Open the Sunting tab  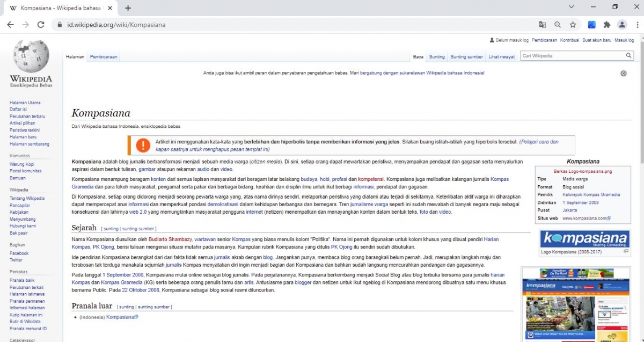click(x=437, y=56)
